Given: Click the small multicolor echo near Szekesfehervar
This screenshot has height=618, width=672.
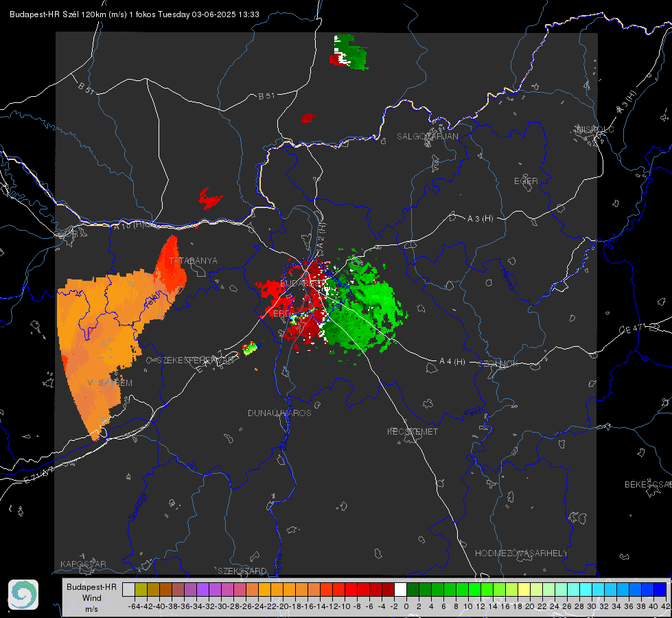Looking at the screenshot, I should click(251, 347).
